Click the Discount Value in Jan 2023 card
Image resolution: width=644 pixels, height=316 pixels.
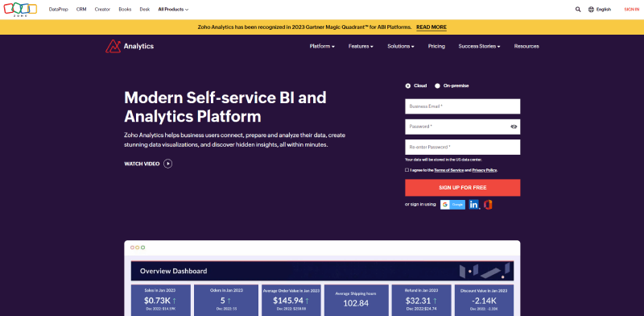pyautogui.click(x=484, y=301)
